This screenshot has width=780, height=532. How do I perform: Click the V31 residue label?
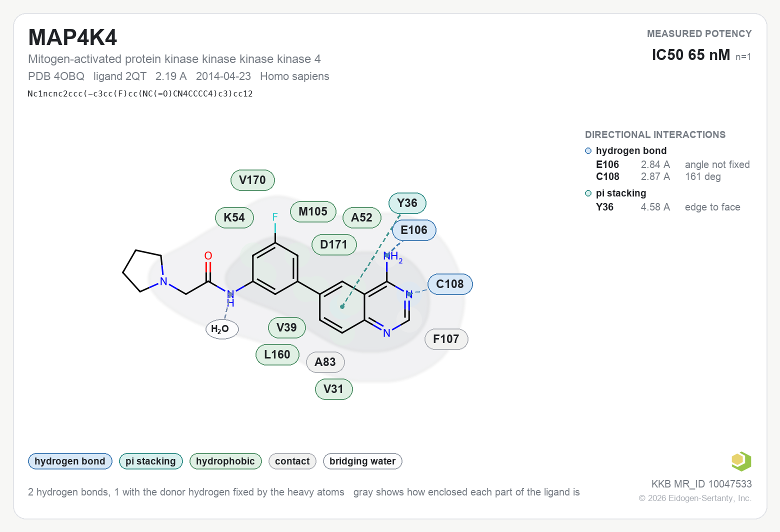click(x=334, y=389)
